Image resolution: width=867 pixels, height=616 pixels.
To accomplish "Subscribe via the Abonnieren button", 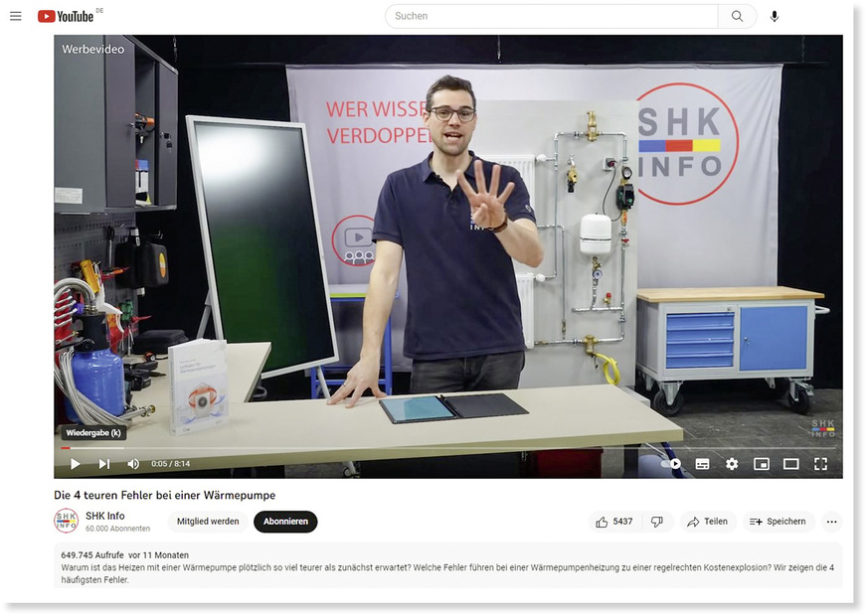I will click(286, 521).
